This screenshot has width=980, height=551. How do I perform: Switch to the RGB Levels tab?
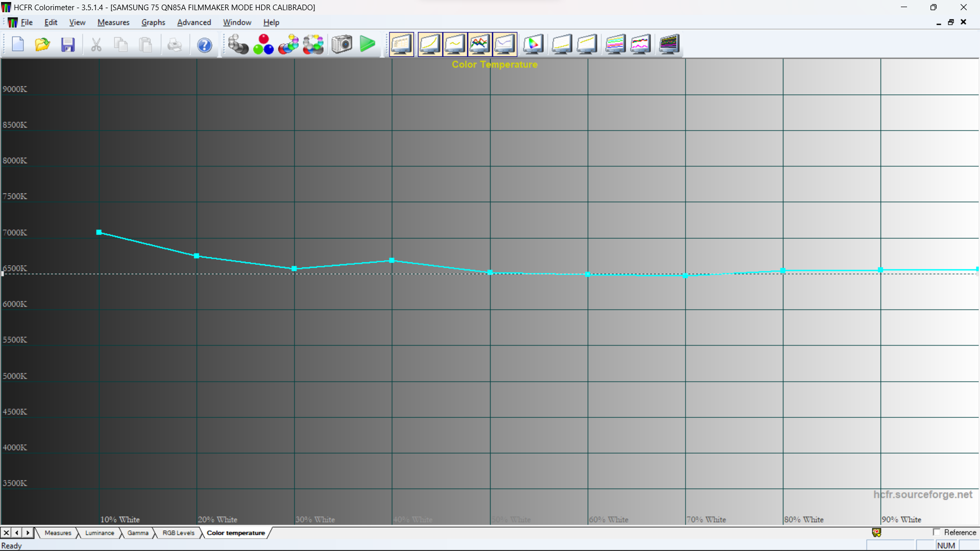coord(178,533)
